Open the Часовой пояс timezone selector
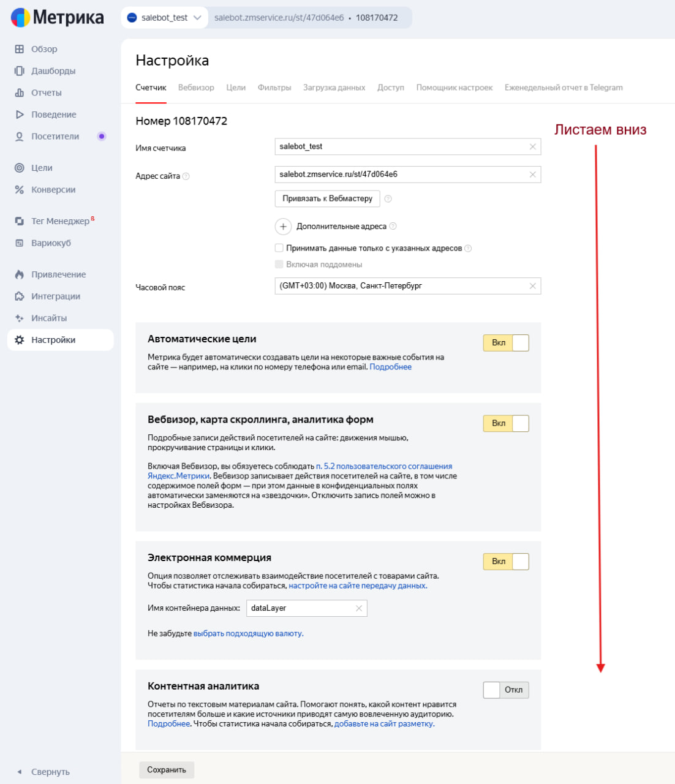Viewport: 675px width, 784px height. (x=402, y=286)
